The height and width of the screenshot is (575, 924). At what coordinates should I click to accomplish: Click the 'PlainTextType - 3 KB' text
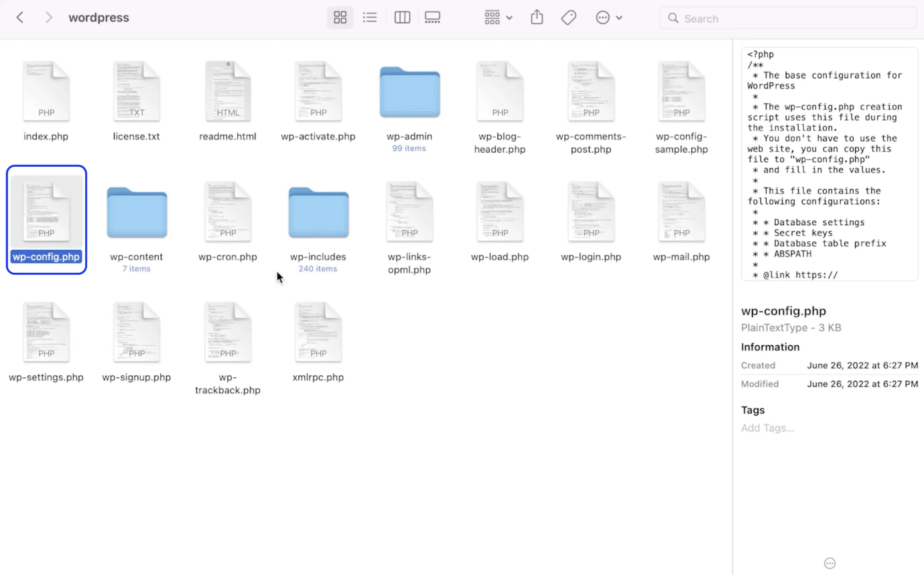click(x=791, y=328)
